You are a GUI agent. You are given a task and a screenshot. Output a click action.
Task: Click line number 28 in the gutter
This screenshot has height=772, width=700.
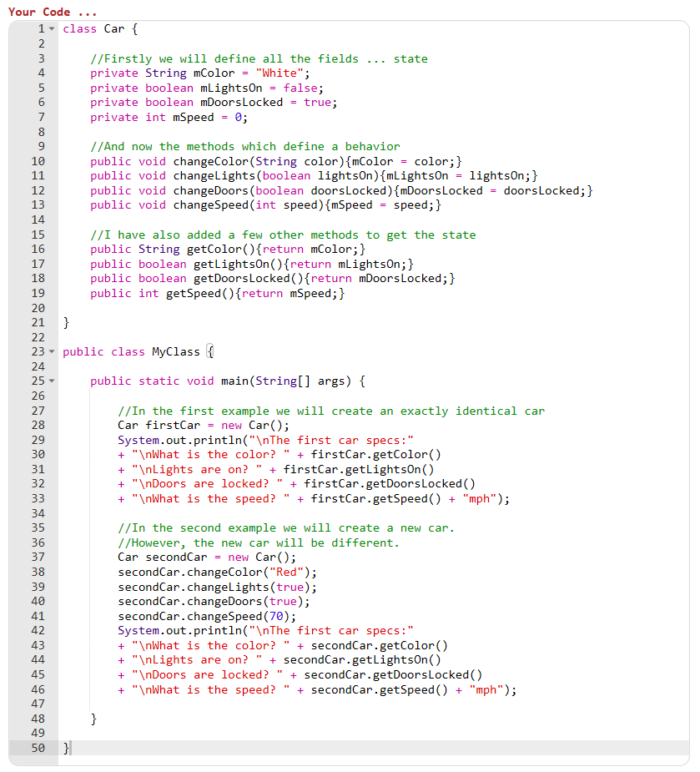(x=37, y=426)
